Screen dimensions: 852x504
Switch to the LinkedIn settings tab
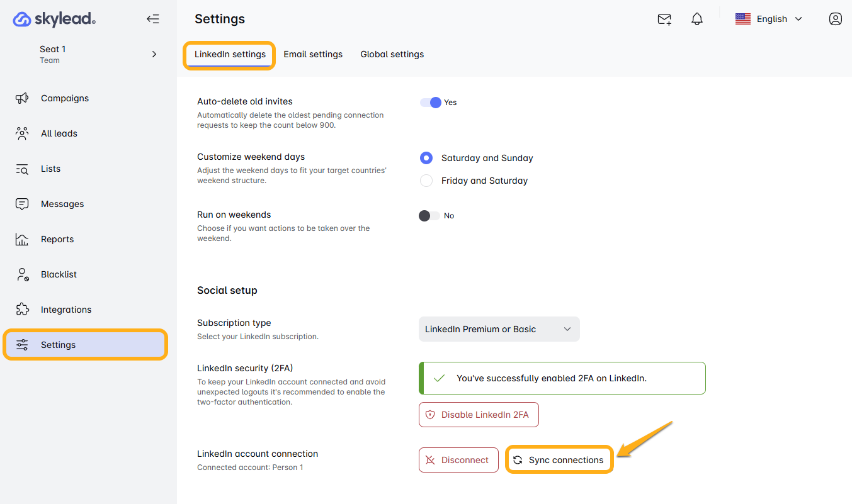point(230,54)
